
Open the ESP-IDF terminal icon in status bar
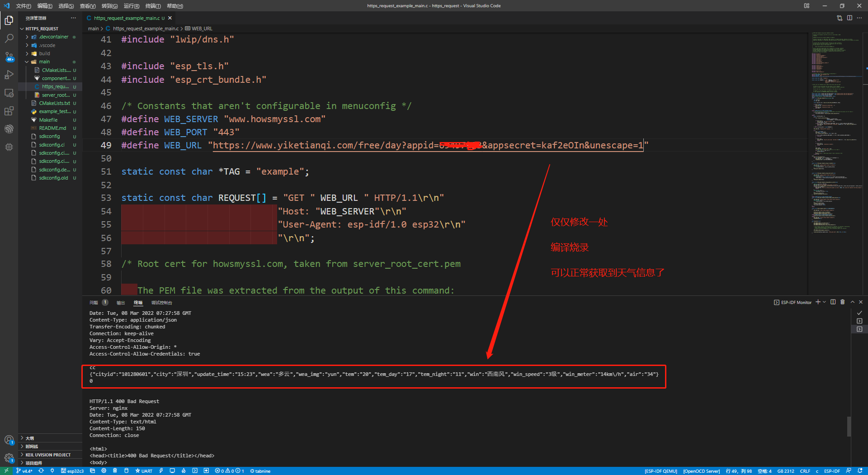pos(195,470)
